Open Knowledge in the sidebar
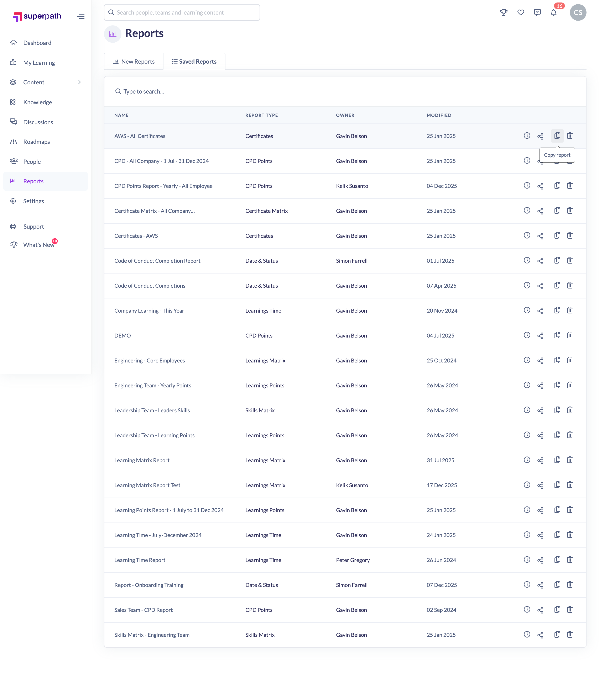599x700 pixels. 45,102
